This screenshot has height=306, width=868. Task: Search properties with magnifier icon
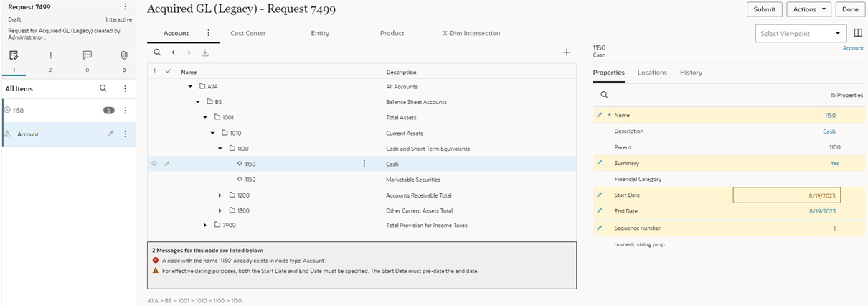(604, 95)
